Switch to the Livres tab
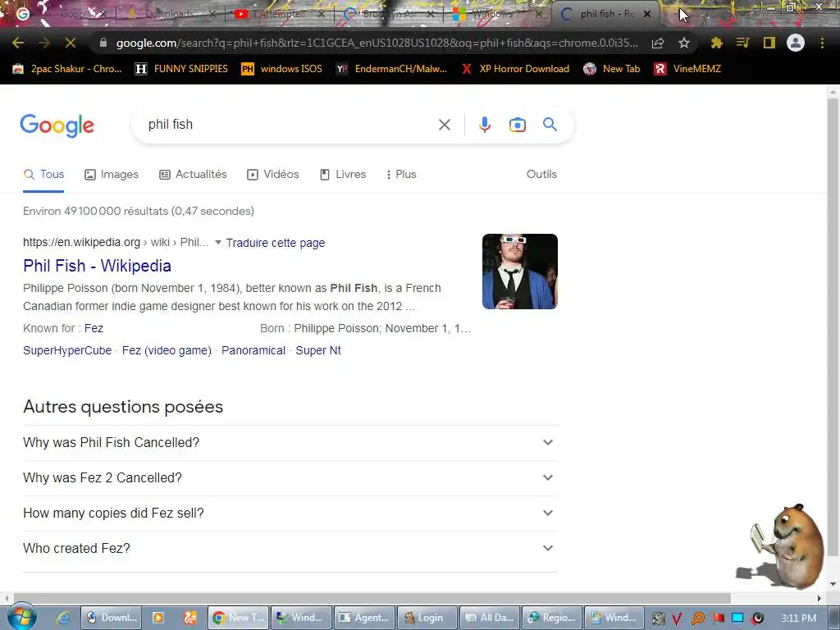 tap(343, 174)
